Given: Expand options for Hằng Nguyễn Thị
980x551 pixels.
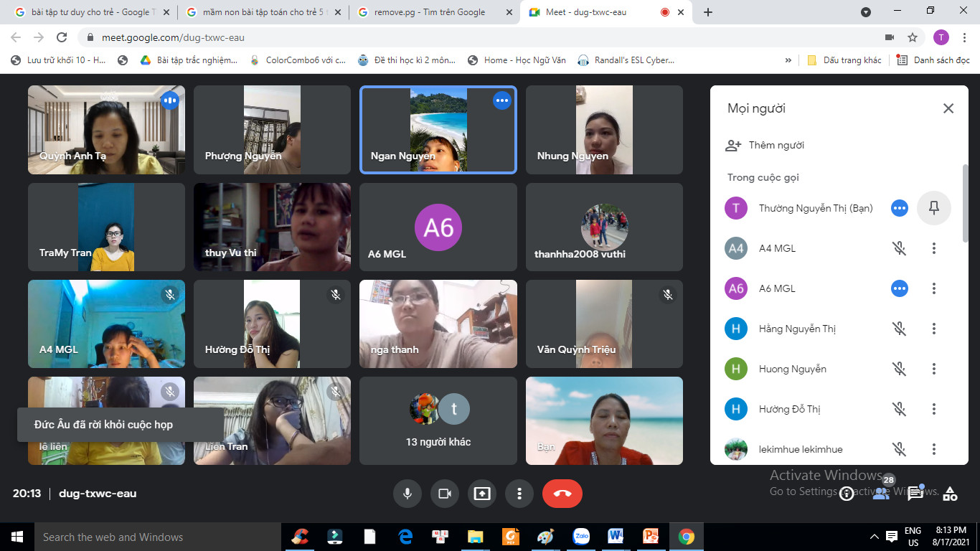Looking at the screenshot, I should (933, 329).
